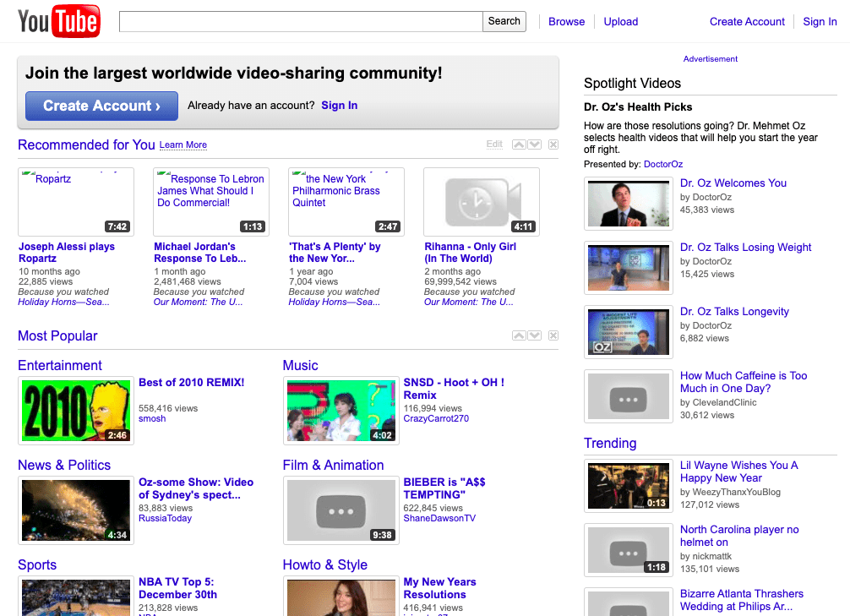
Task: Sign In to YouTube
Action: [x=819, y=21]
